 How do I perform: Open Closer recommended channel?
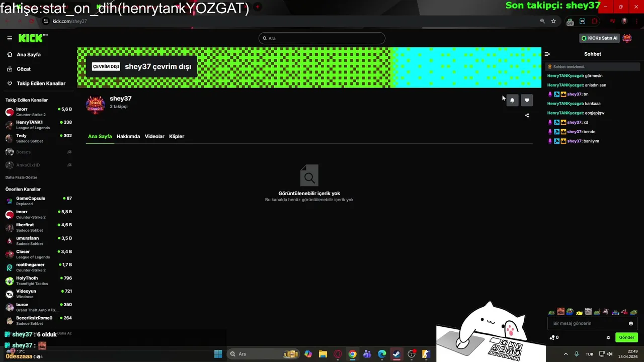39,254
